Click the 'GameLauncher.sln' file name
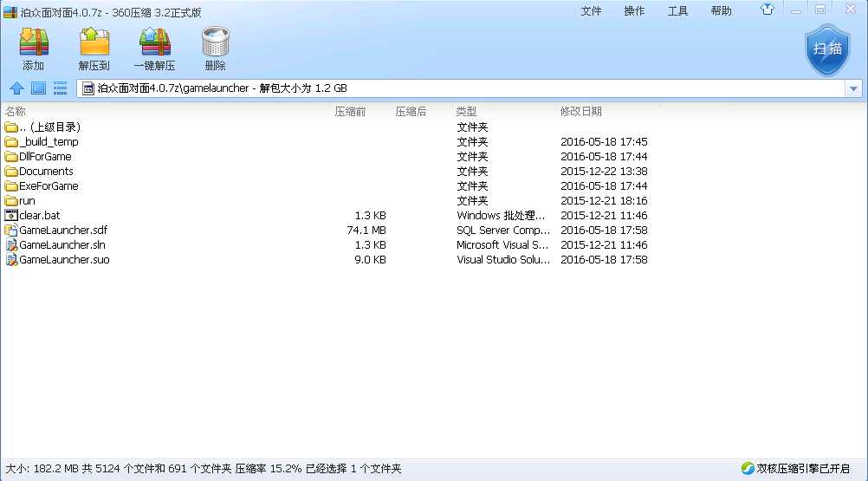The width and height of the screenshot is (868, 481). pos(62,244)
